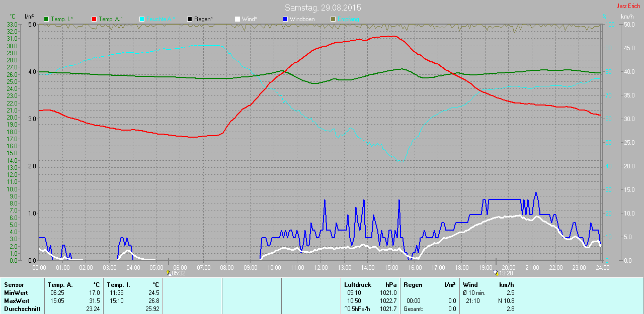Click the 'Temp. I.' column header in table
The height and width of the screenshot is (314, 644).
pyautogui.click(x=118, y=285)
